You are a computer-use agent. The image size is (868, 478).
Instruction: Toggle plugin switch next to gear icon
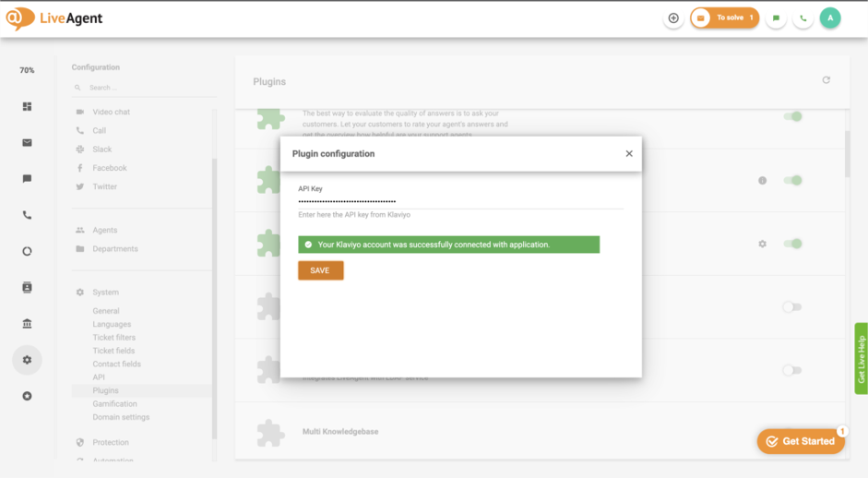792,244
